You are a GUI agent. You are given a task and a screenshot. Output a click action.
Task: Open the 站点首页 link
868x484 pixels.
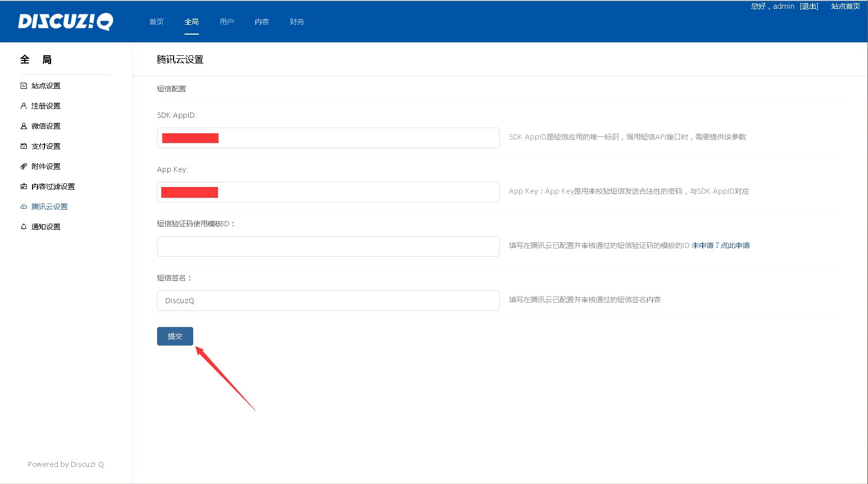pos(845,6)
